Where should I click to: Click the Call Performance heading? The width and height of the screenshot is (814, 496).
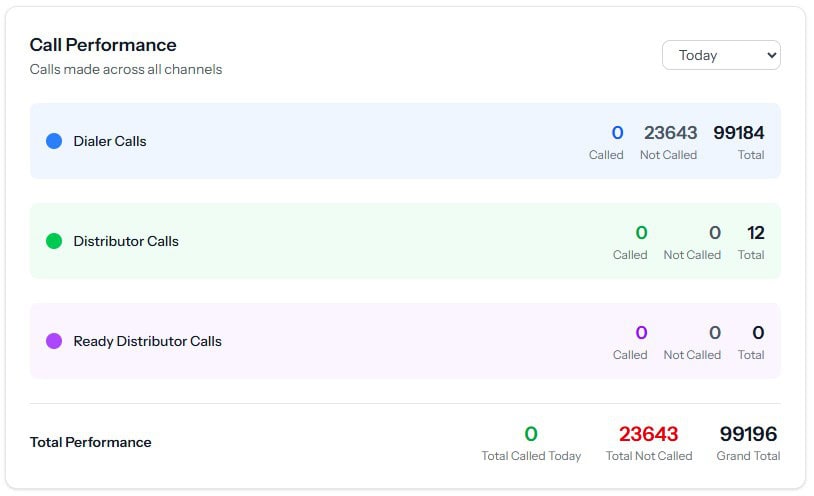103,45
